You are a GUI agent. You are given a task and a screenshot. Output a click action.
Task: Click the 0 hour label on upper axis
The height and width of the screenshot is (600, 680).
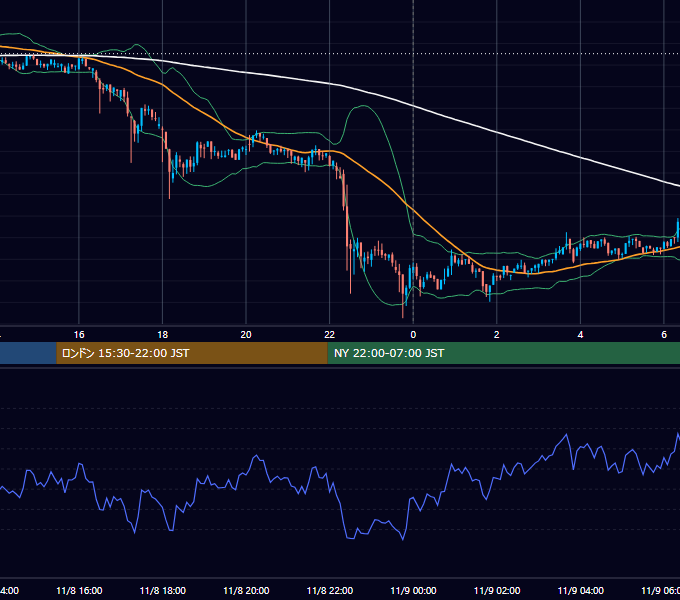click(x=413, y=335)
